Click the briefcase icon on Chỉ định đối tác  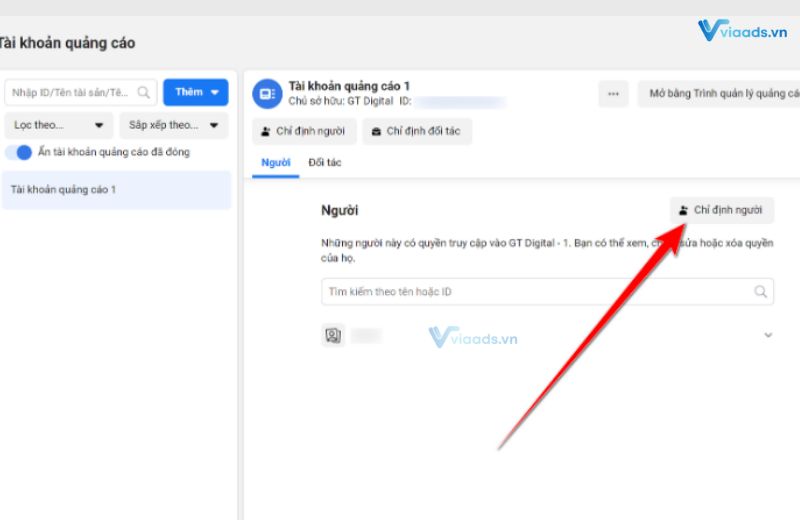pyautogui.click(x=376, y=131)
